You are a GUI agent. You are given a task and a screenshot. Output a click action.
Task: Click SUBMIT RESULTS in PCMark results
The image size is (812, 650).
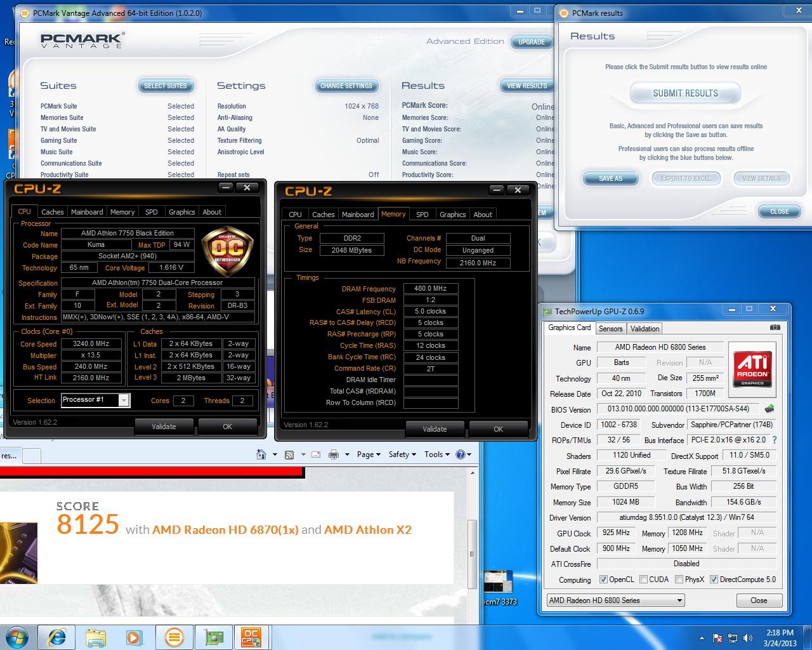[686, 93]
